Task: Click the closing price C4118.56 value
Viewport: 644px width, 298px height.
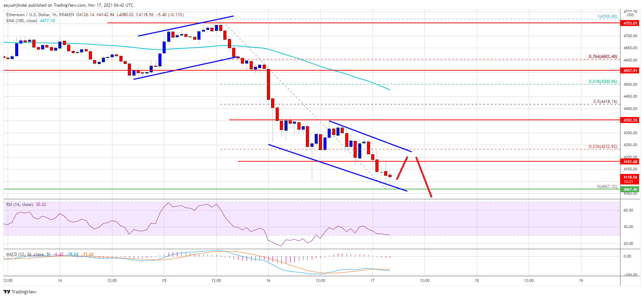Action: (x=145, y=15)
